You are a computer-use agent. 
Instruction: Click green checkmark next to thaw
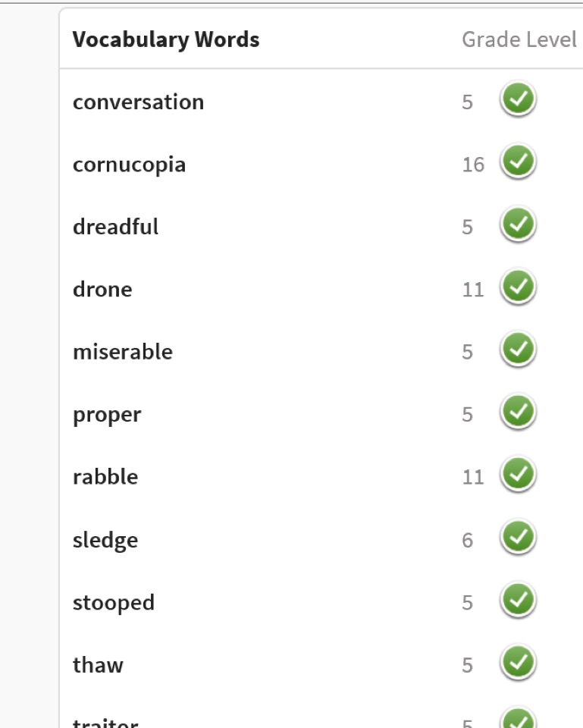(518, 663)
